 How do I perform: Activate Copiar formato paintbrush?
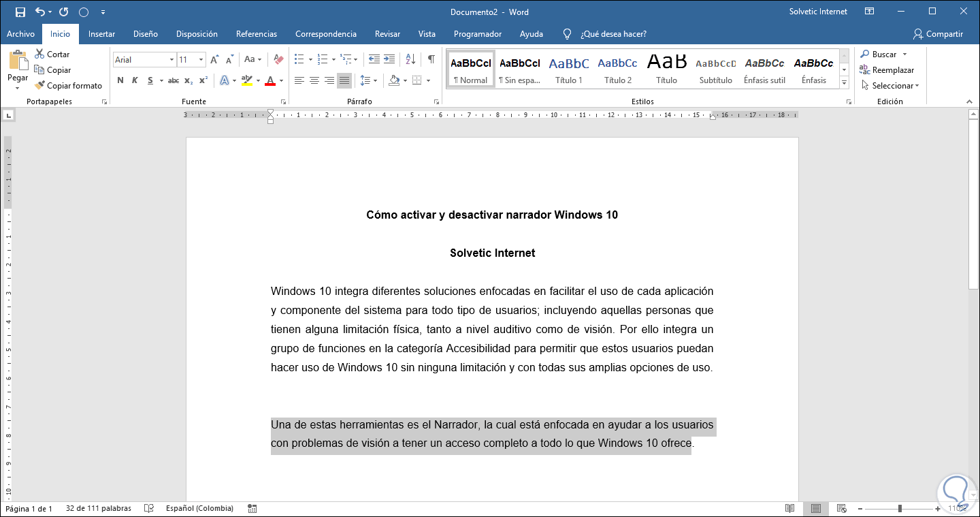[x=69, y=86]
